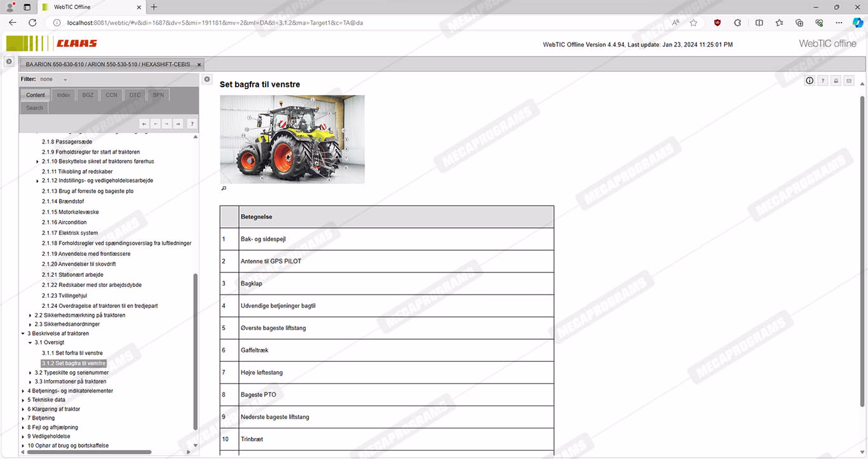Select table cell 'Gaffeltræk'

pos(397,350)
